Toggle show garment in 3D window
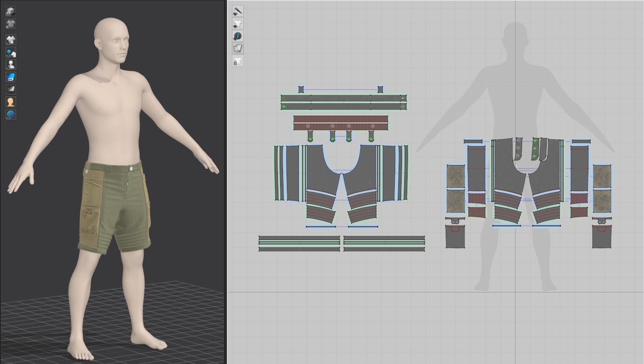 11,40
